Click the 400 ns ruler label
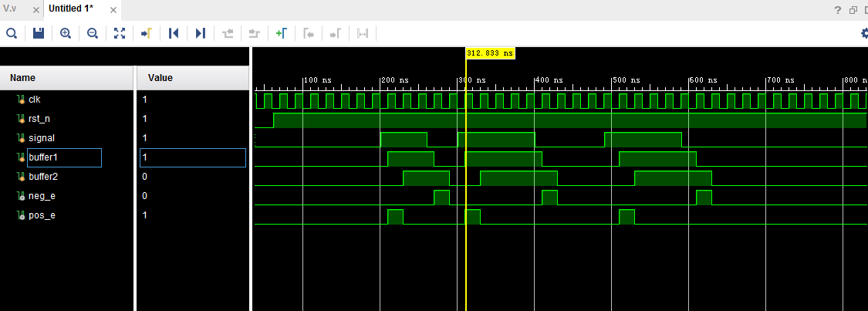The image size is (868, 311). (x=549, y=80)
